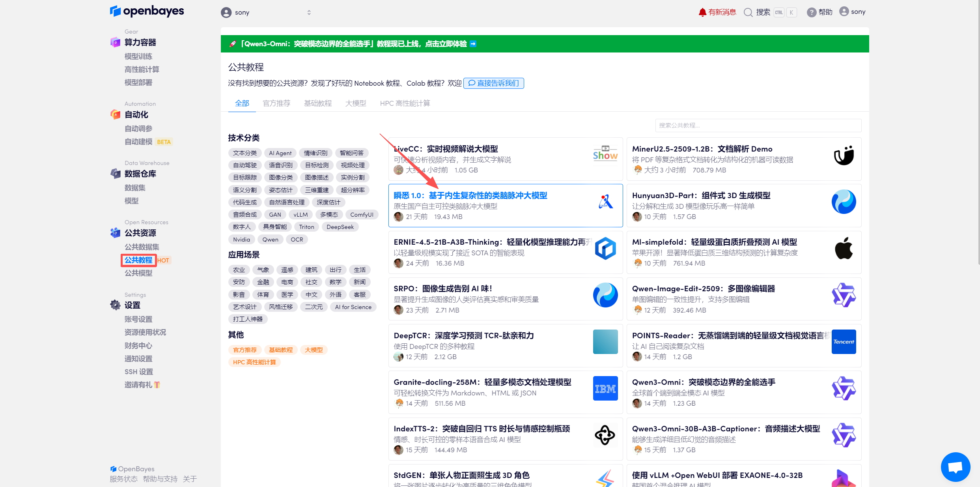
Task: Click the Automation sidebar icon
Action: [115, 114]
